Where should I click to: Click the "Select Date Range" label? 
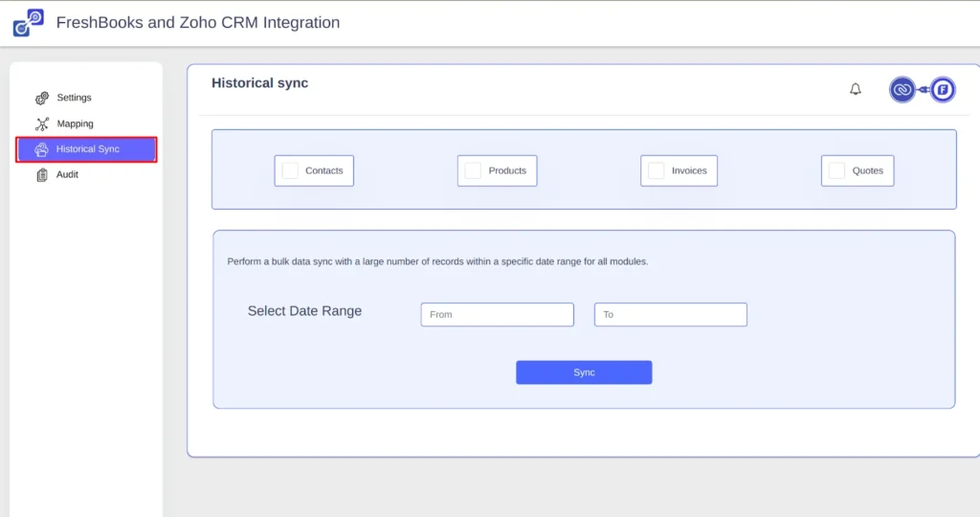pyautogui.click(x=304, y=311)
